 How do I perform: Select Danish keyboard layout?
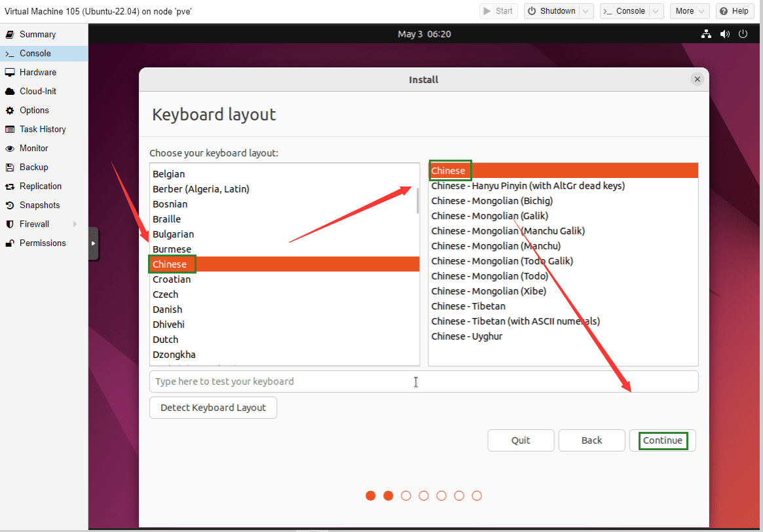(x=284, y=310)
